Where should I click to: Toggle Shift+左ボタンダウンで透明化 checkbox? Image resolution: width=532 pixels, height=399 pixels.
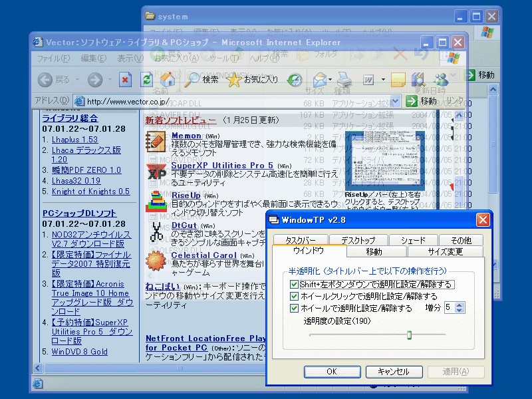point(294,284)
